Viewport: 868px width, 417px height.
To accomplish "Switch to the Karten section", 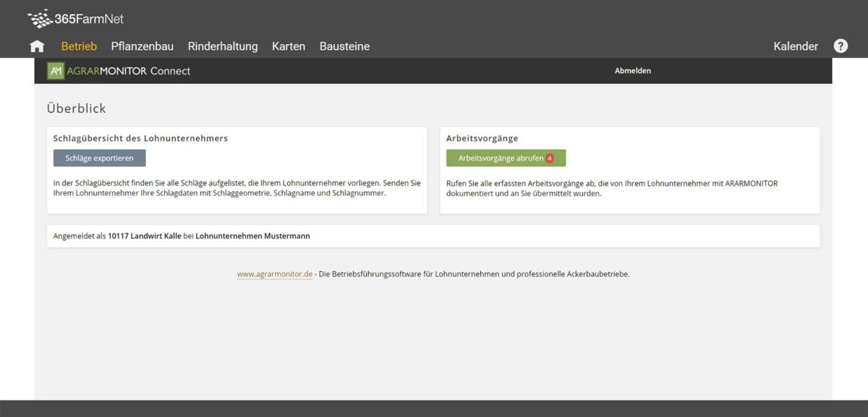I will (x=289, y=46).
